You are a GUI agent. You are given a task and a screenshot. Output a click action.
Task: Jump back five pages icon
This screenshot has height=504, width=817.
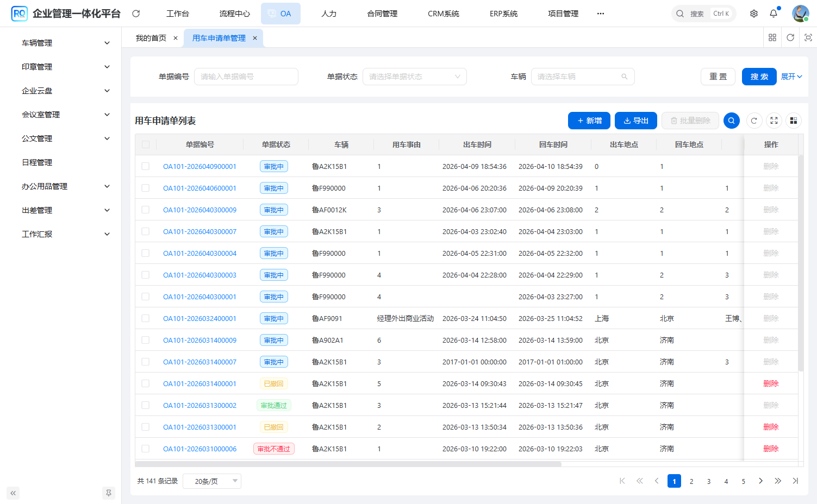click(x=640, y=481)
